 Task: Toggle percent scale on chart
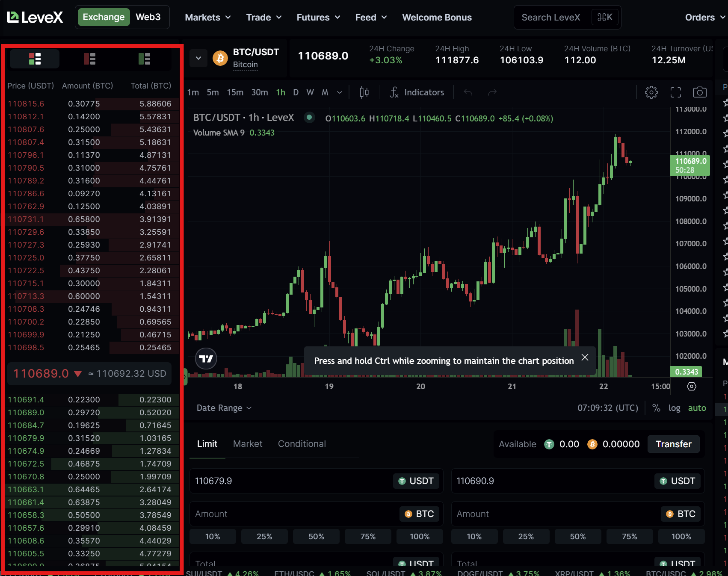656,408
